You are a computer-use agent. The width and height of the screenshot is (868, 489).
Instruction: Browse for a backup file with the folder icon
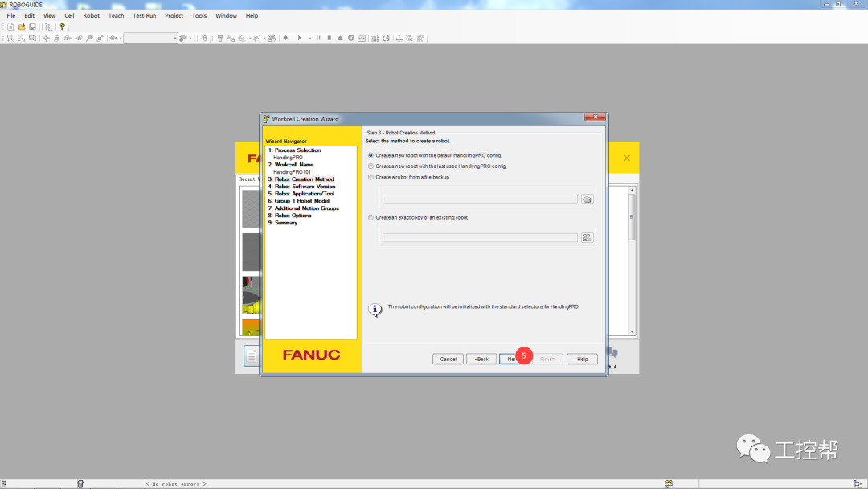tap(588, 199)
